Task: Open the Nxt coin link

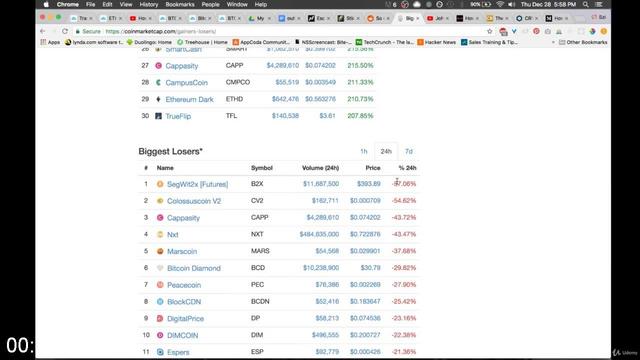Action: pos(173,234)
